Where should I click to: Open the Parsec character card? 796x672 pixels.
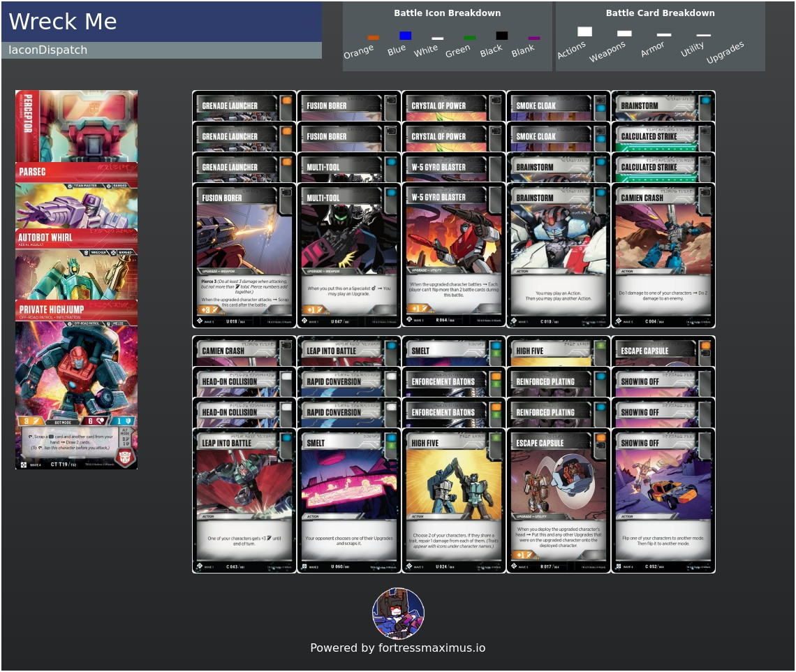pyautogui.click(x=76, y=196)
